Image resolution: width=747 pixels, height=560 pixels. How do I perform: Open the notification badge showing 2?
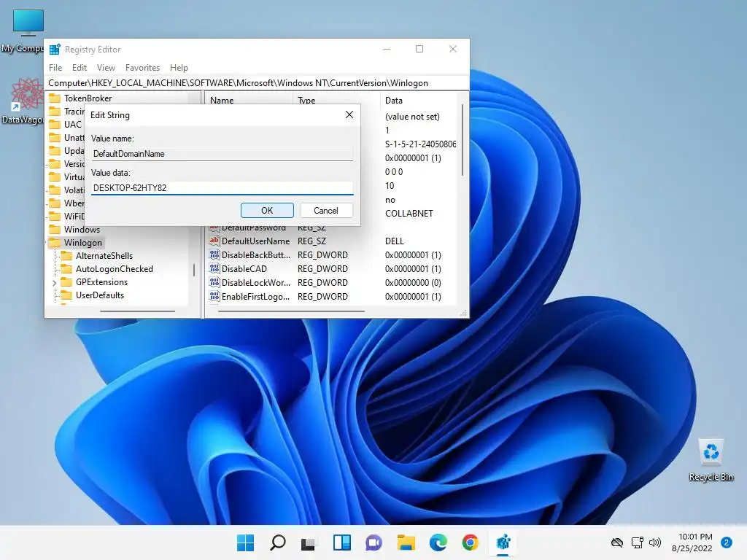pos(727,542)
